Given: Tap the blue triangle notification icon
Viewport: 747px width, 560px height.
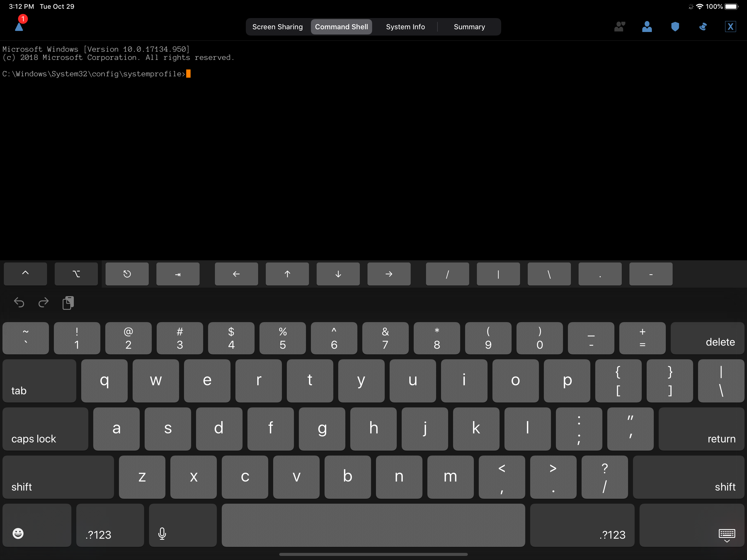Looking at the screenshot, I should 19,27.
